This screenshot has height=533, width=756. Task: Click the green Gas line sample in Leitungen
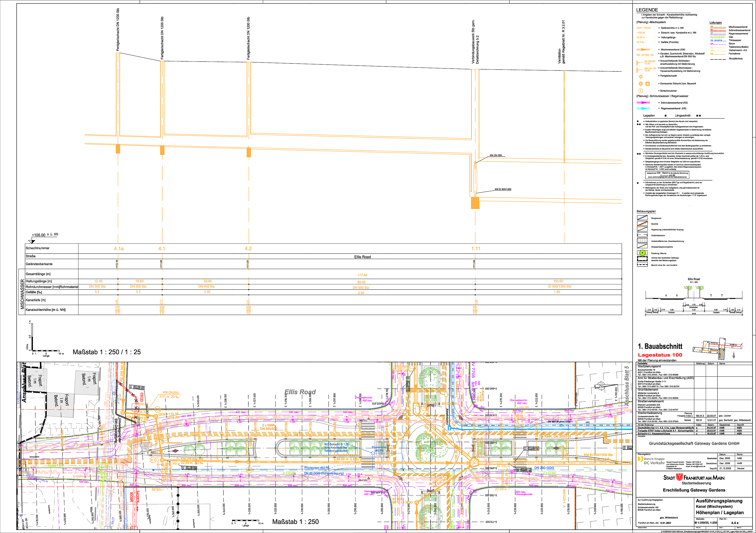(x=718, y=37)
